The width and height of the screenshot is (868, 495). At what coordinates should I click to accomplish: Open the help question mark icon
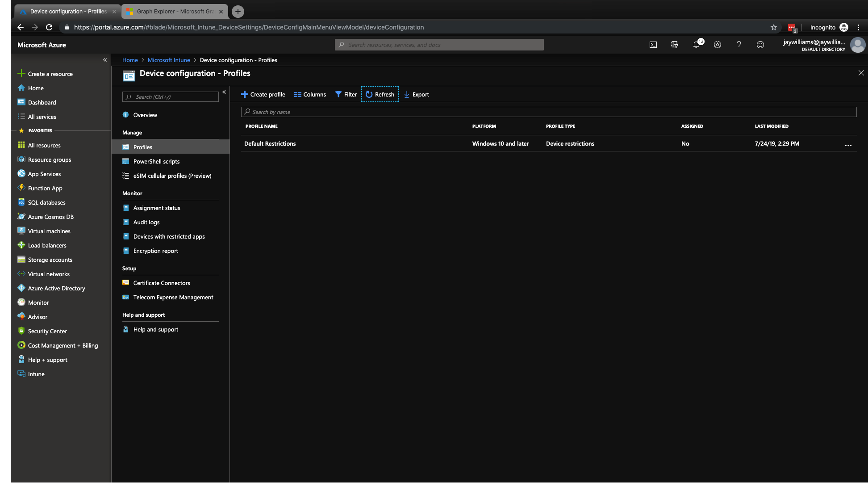click(x=739, y=45)
